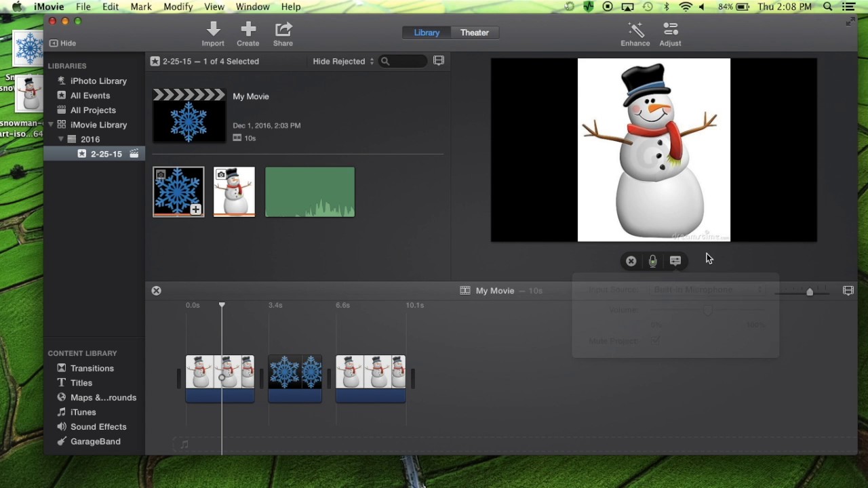Click the clapperboard icon beside 2-25-15
The height and width of the screenshot is (488, 868).
click(134, 154)
